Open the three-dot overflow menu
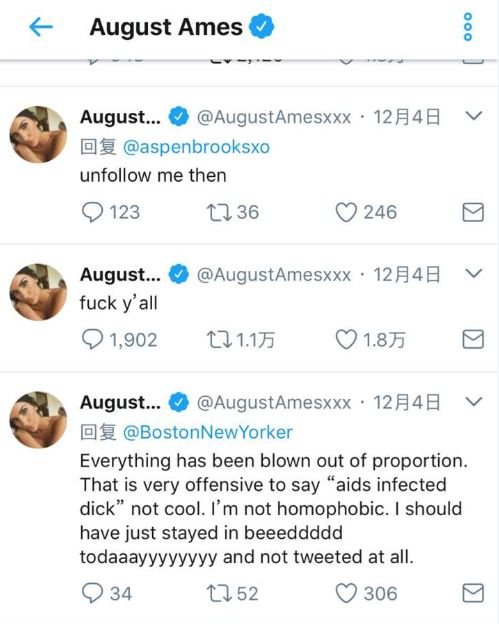 coord(468,27)
